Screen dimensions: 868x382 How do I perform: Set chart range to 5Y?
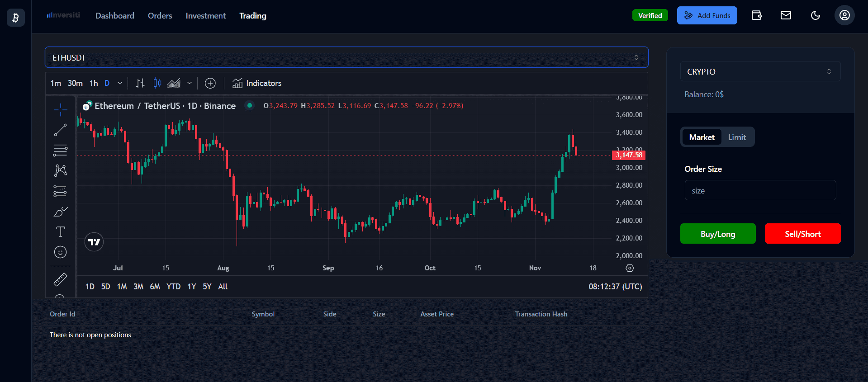207,287
